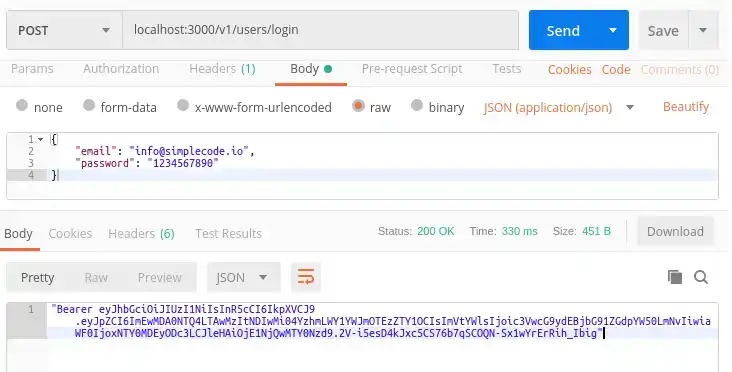
Task: Open the response Cookies tab
Action: 70,233
